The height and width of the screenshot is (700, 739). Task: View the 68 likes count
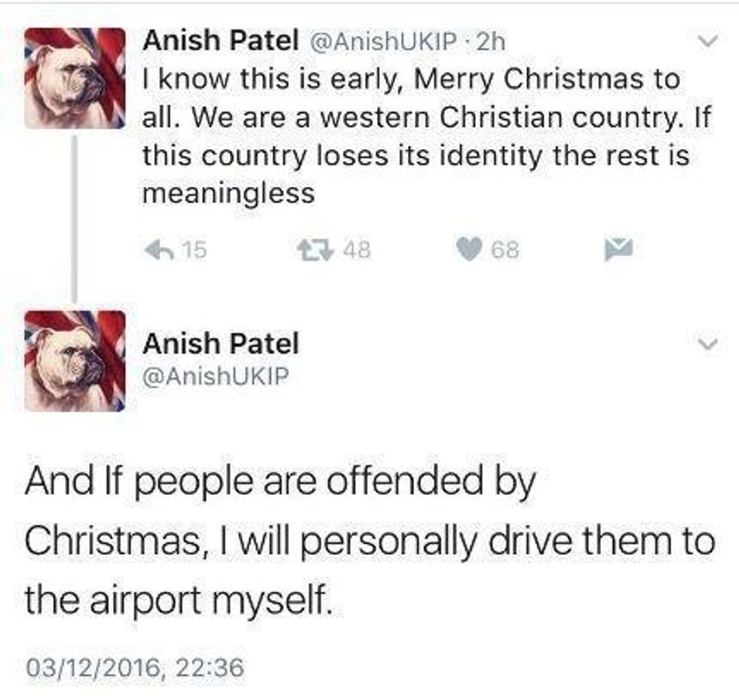505,250
